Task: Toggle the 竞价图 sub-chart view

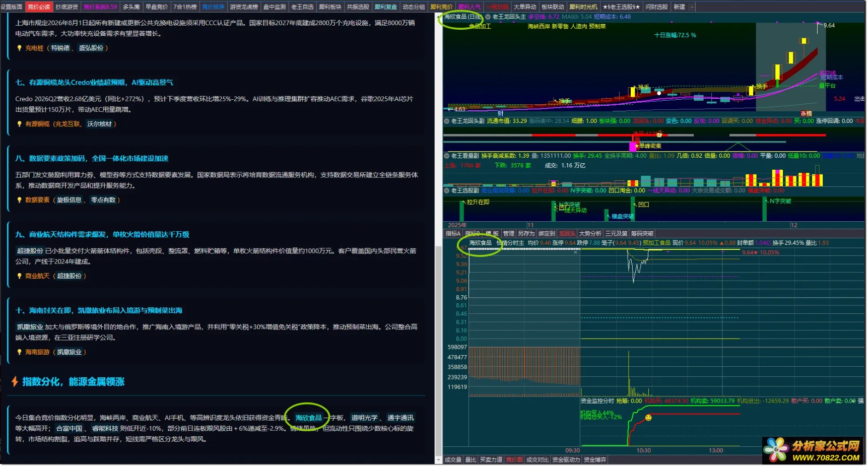Action: [x=514, y=459]
